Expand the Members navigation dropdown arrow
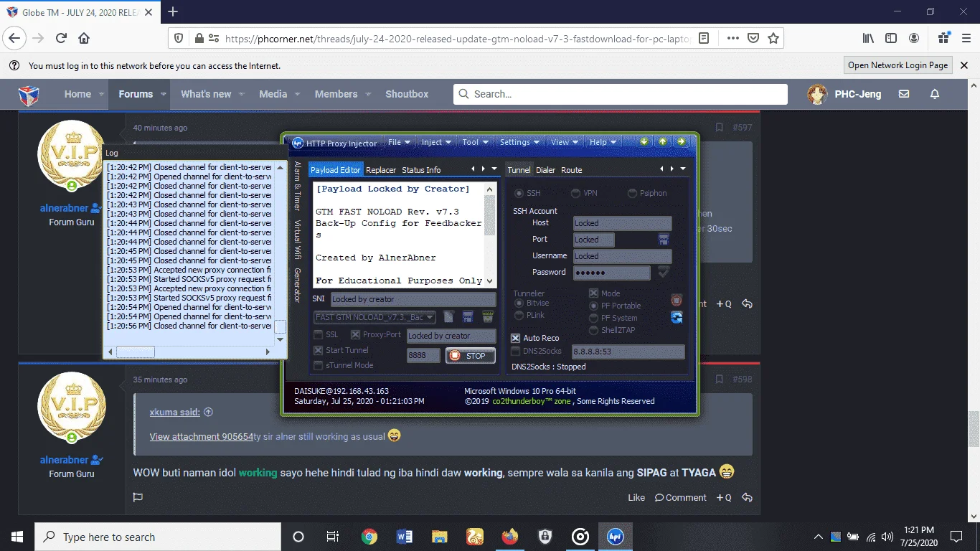The image size is (980, 551). click(368, 94)
